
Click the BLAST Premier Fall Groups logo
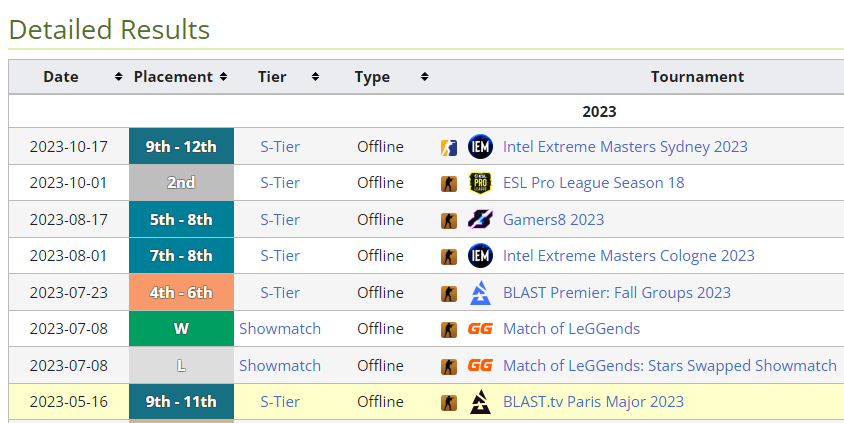click(480, 293)
